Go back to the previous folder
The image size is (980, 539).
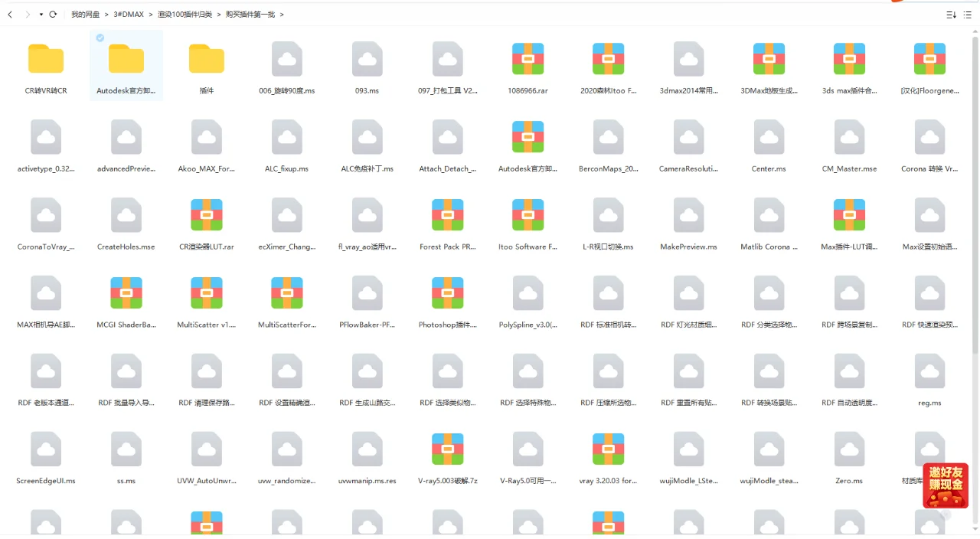10,15
